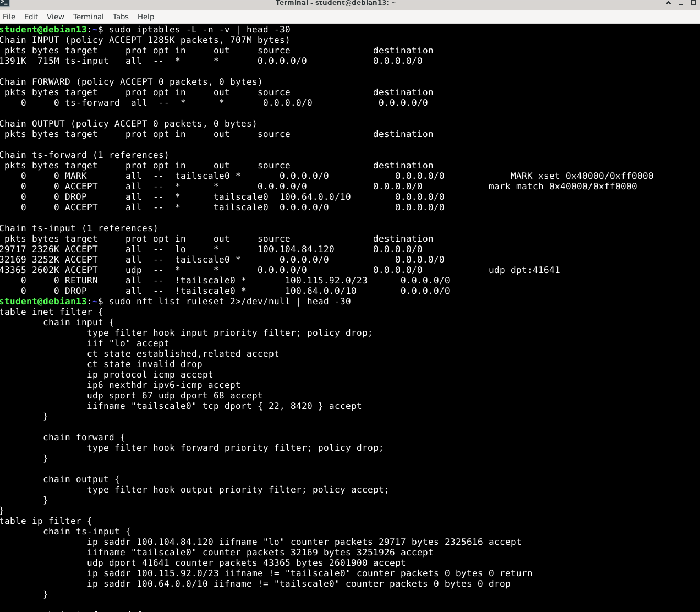Click the 'Chain INPUT' policy line
The image size is (700, 612).
click(x=145, y=40)
